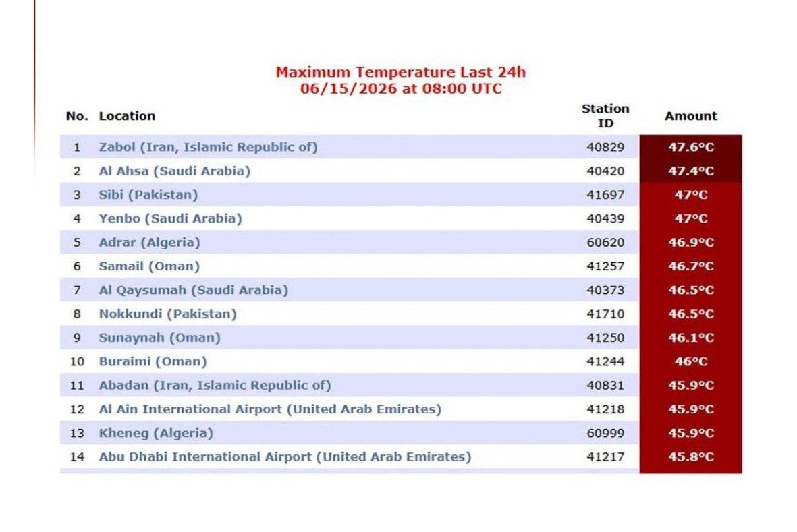The image size is (797, 532).
Task: Click Al Qaysumah (Saudi Arabia) link
Action: pos(194,291)
